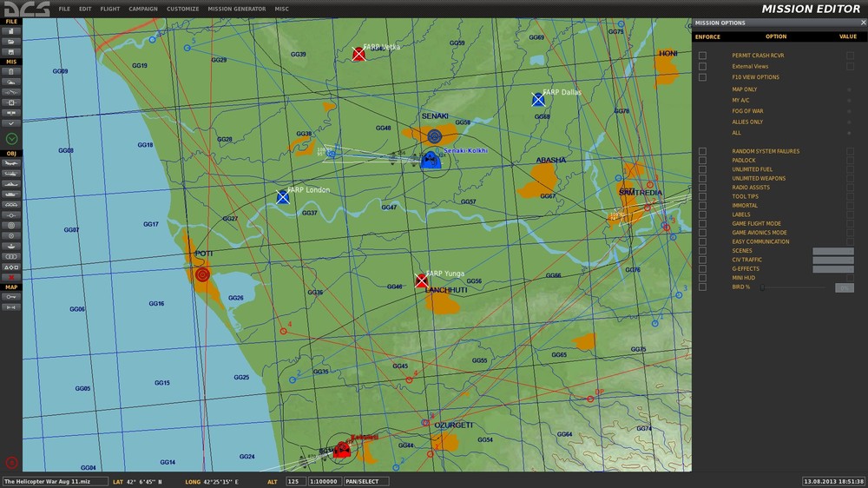
Task: Click the Save Mission disk icon
Action: (11, 51)
